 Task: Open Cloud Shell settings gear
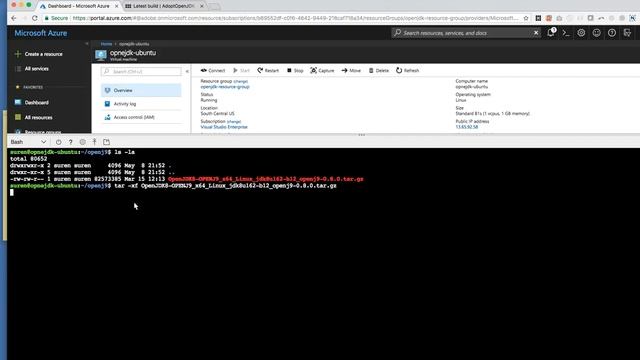pos(82,142)
